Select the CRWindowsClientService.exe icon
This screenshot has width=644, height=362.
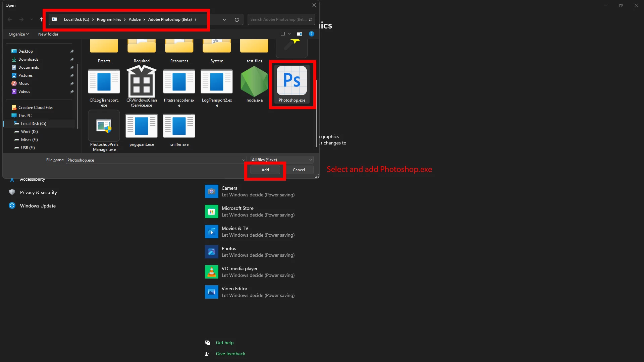click(x=142, y=81)
